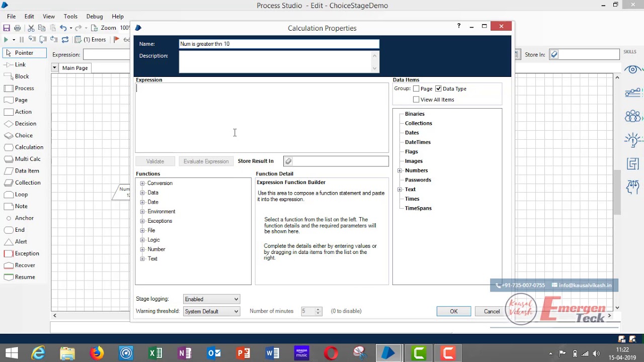Image resolution: width=644 pixels, height=362 pixels.
Task: Enable the View All Items checkbox
Action: pos(416,100)
